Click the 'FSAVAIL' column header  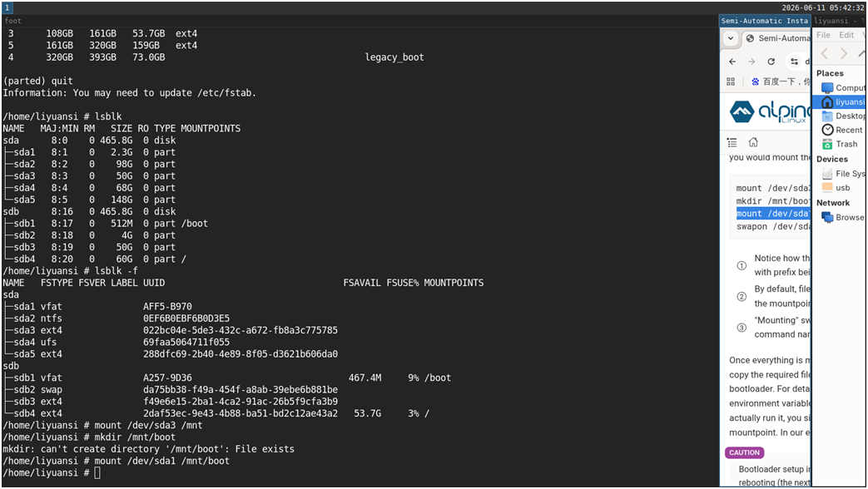[x=361, y=283]
